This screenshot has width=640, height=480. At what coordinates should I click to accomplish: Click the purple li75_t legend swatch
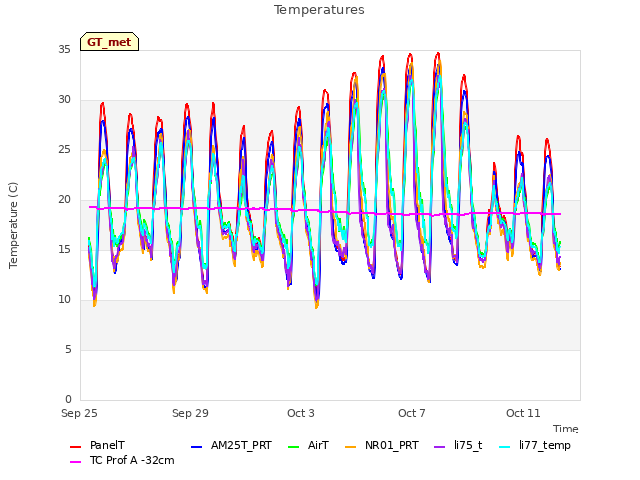[440, 447]
